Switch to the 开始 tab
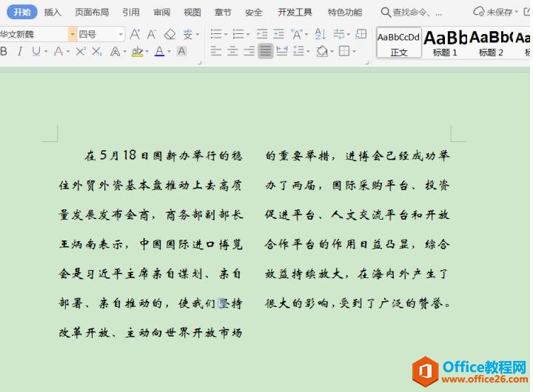 point(22,13)
